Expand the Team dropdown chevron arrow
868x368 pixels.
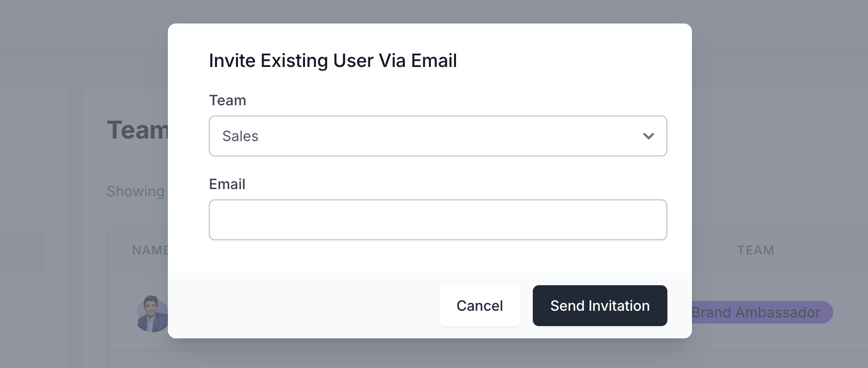[648, 136]
